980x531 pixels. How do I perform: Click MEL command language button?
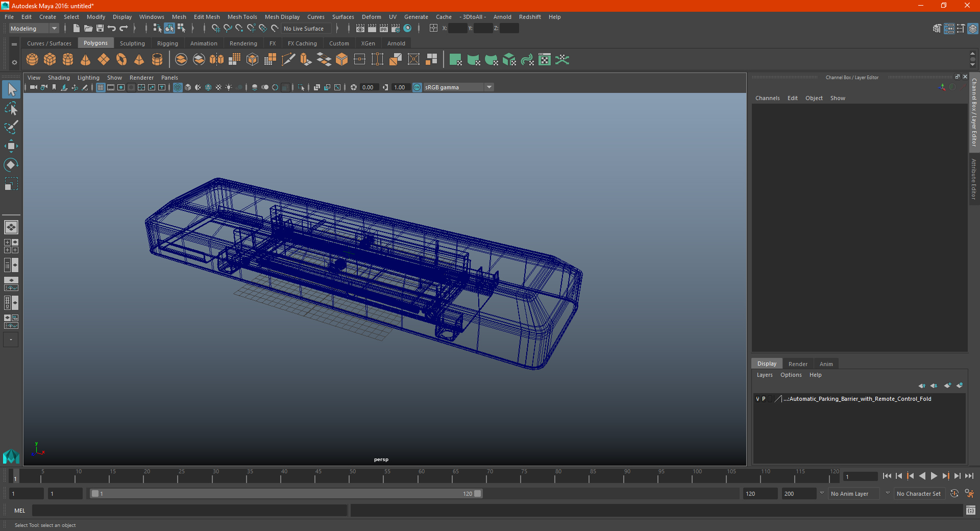pyautogui.click(x=20, y=511)
